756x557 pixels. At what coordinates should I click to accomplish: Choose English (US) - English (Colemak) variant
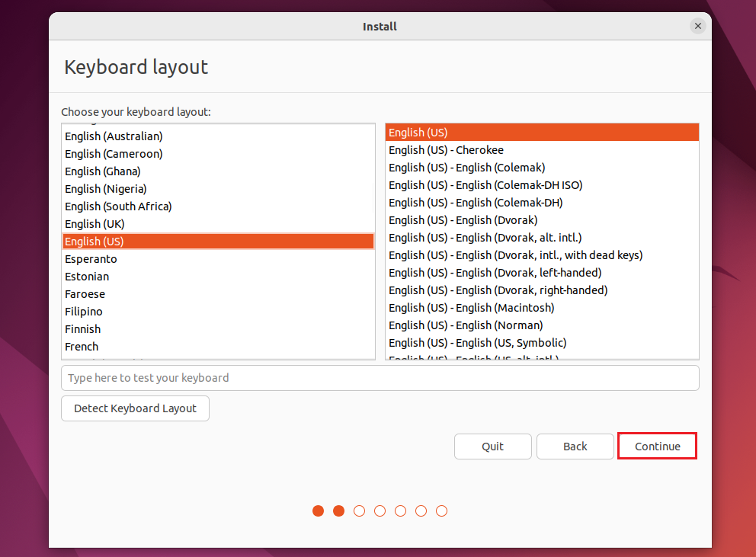tap(466, 167)
